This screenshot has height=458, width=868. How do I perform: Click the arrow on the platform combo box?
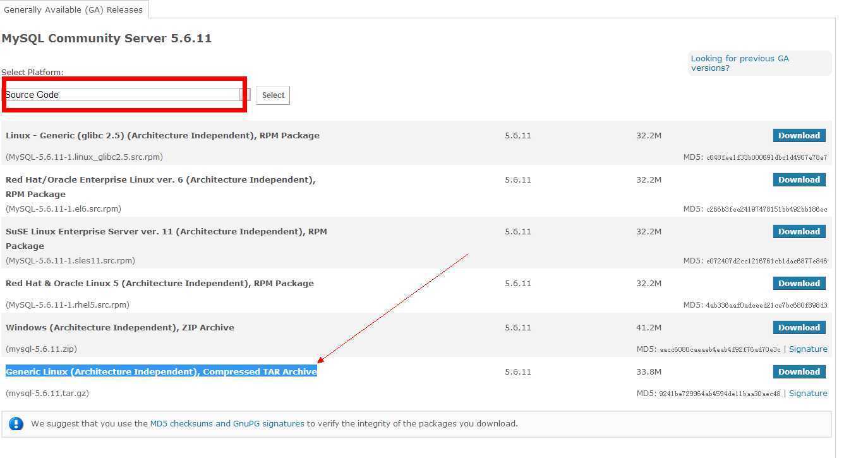[x=245, y=95]
